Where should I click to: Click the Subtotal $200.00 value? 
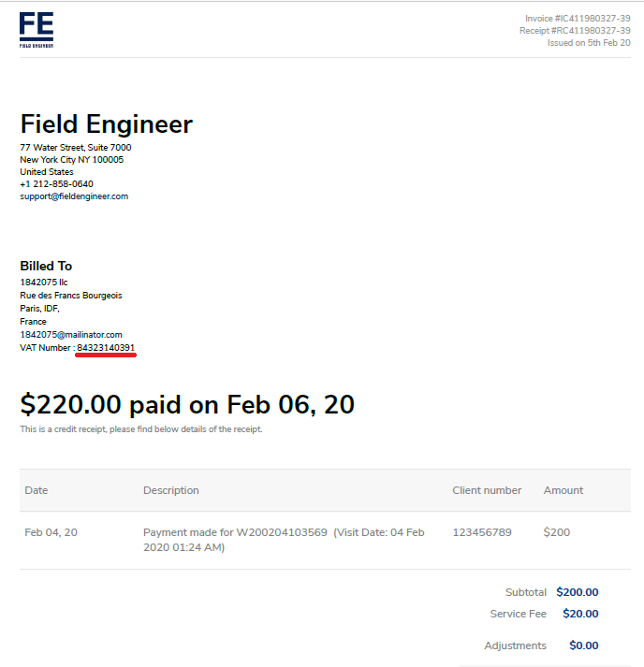point(578,592)
